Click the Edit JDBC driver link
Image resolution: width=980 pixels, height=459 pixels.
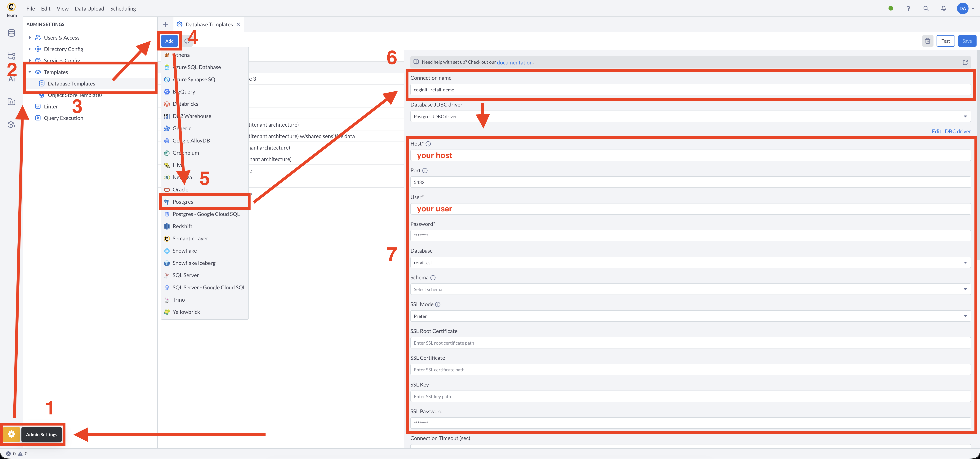[x=951, y=131]
